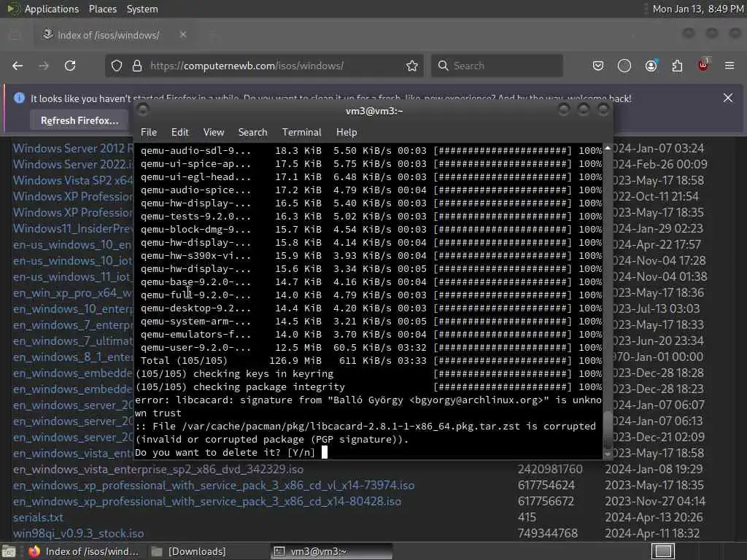Open win98qi_v0.9.3_stock.iso link
Image resolution: width=747 pixels, height=560 pixels.
click(79, 533)
